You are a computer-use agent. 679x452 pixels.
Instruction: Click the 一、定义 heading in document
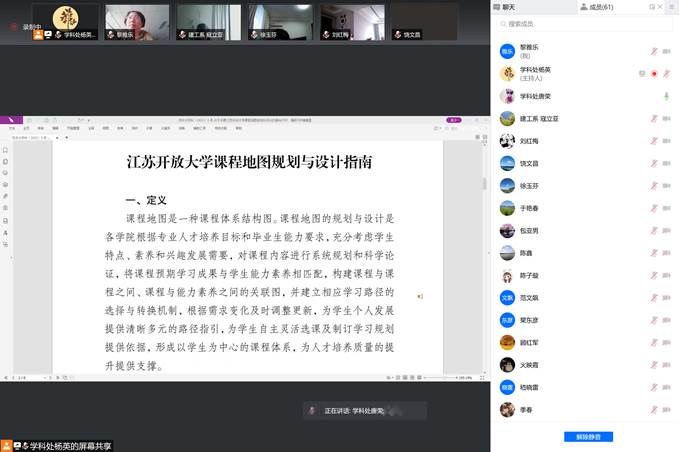[x=146, y=200]
